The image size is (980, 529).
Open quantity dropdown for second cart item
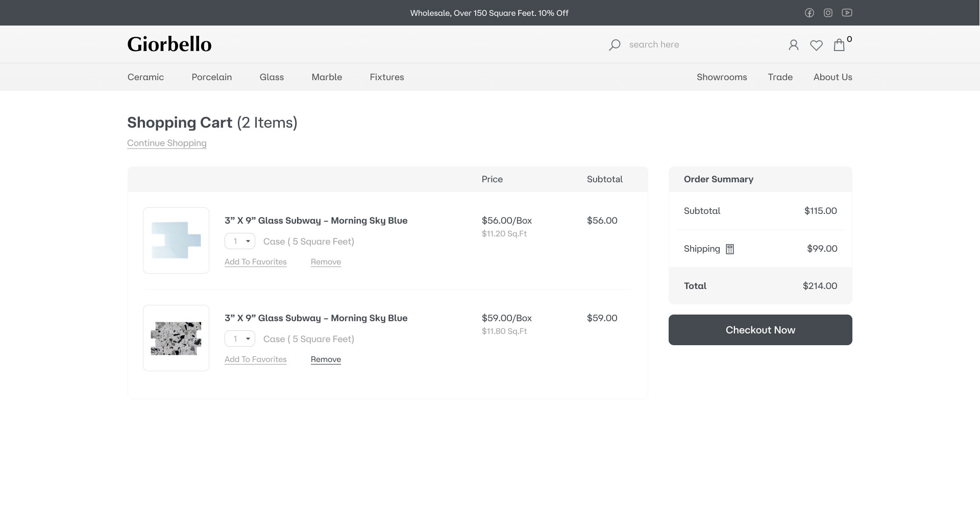pyautogui.click(x=240, y=339)
